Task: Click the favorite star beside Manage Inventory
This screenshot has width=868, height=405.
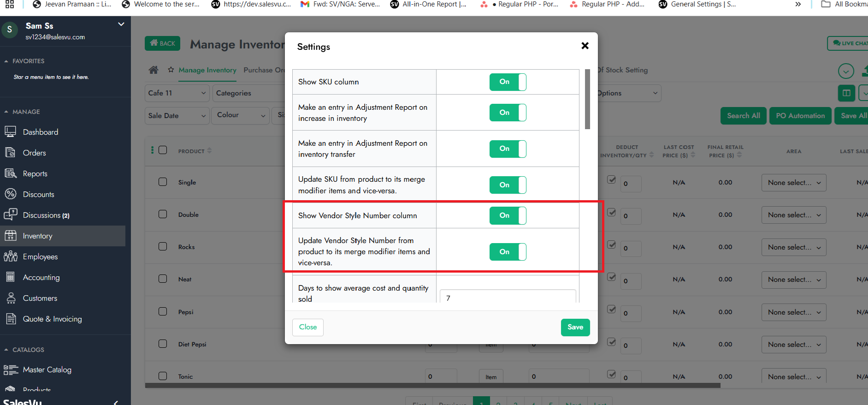Action: point(171,70)
